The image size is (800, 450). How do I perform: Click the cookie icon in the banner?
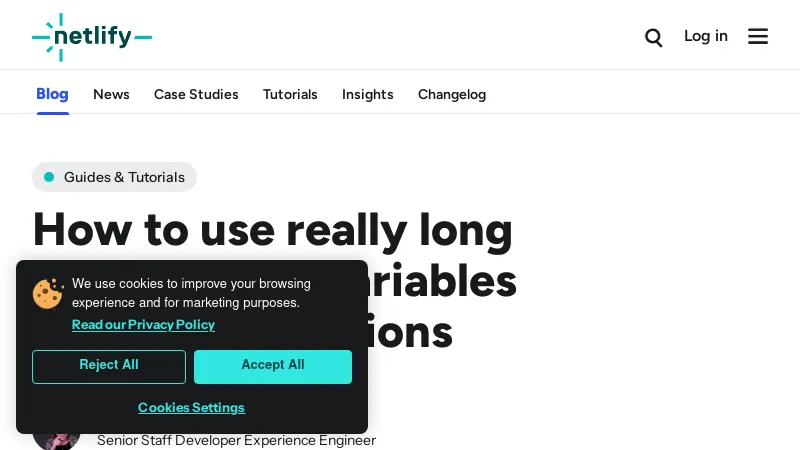coord(48,294)
